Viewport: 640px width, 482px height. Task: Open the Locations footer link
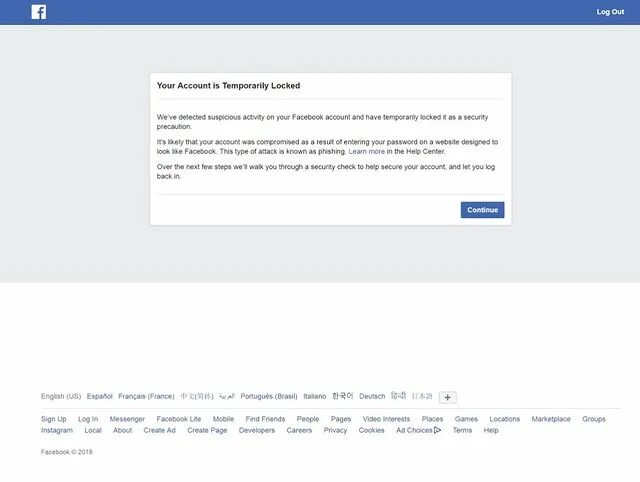504,419
